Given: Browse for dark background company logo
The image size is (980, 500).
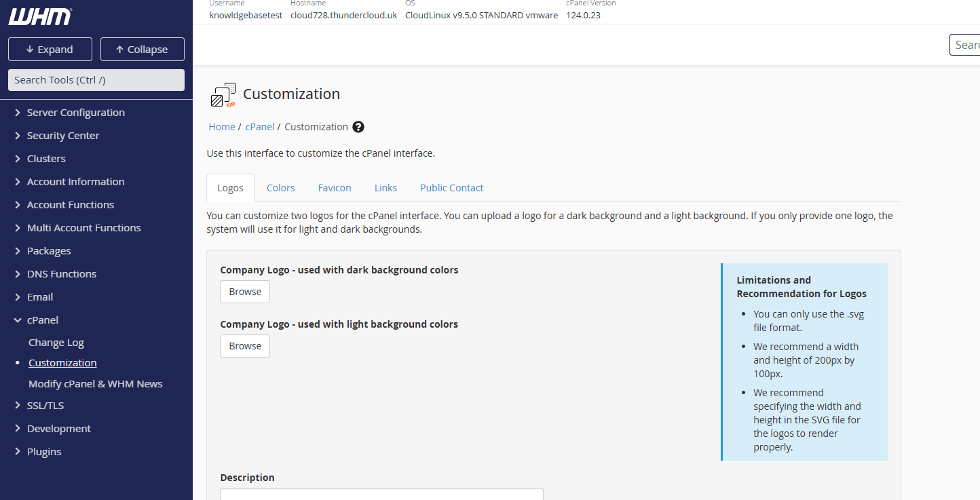Looking at the screenshot, I should coord(245,292).
